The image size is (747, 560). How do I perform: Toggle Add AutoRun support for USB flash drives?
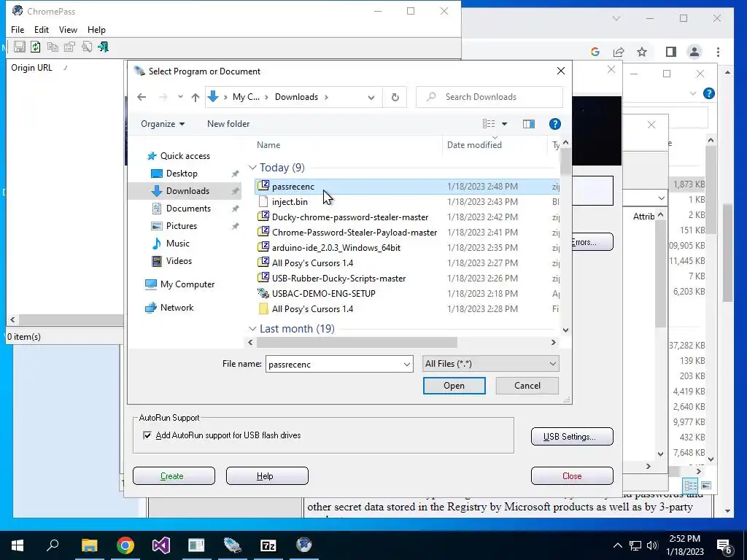coord(147,435)
